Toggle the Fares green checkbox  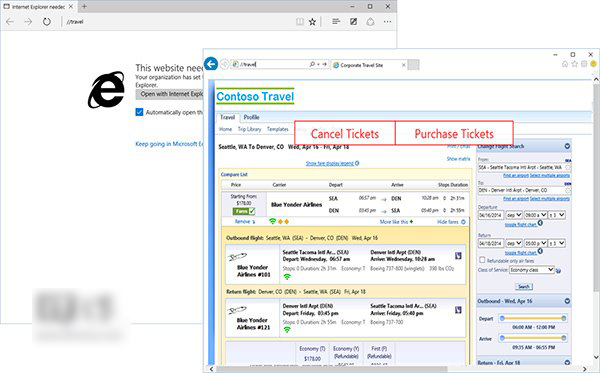coord(244,211)
